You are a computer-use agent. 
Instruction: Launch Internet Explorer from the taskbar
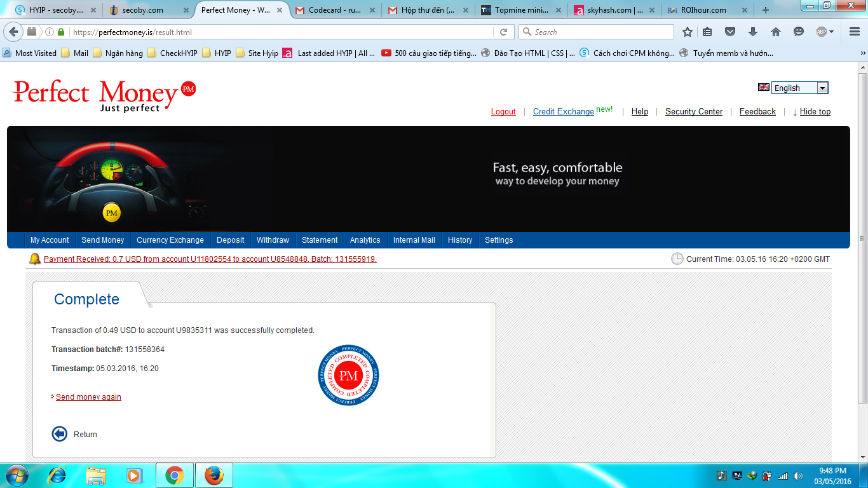tap(58, 475)
